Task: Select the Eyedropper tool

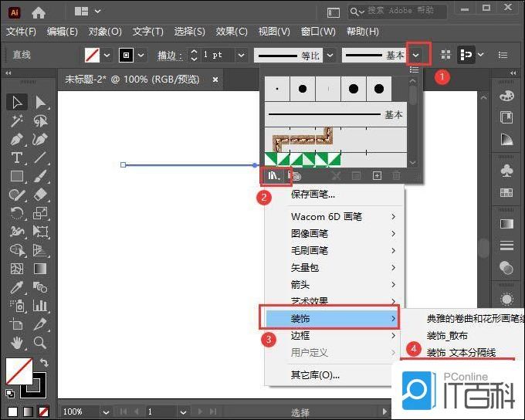Action: point(16,287)
